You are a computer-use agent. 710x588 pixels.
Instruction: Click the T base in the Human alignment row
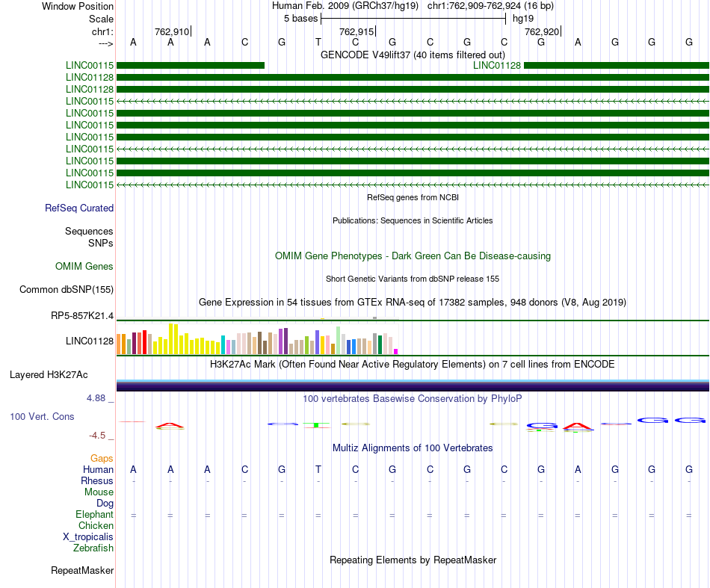(318, 469)
